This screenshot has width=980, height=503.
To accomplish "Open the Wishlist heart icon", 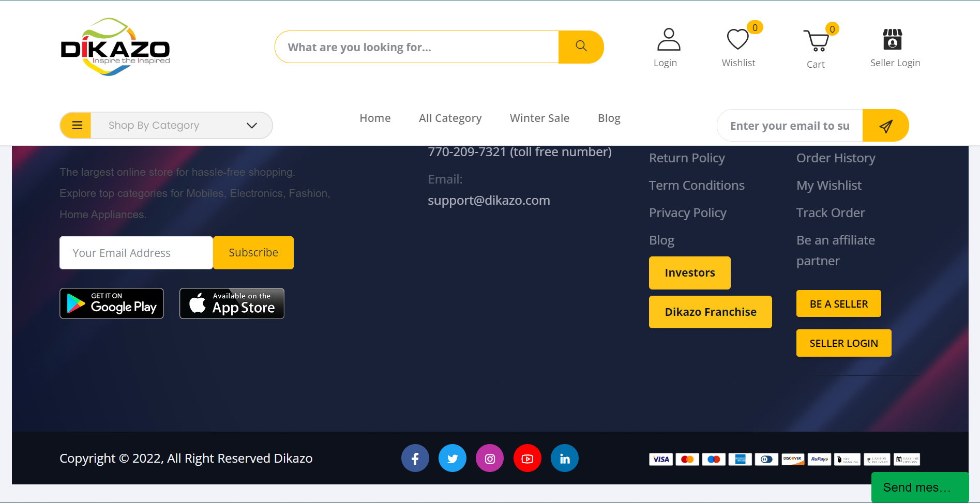I will [x=737, y=40].
